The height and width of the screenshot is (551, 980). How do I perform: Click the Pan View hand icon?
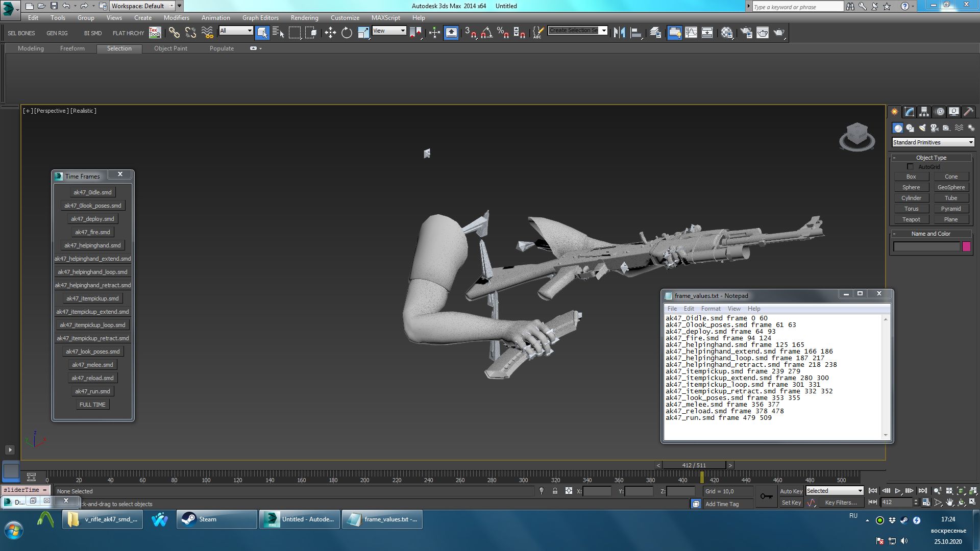coord(949,503)
